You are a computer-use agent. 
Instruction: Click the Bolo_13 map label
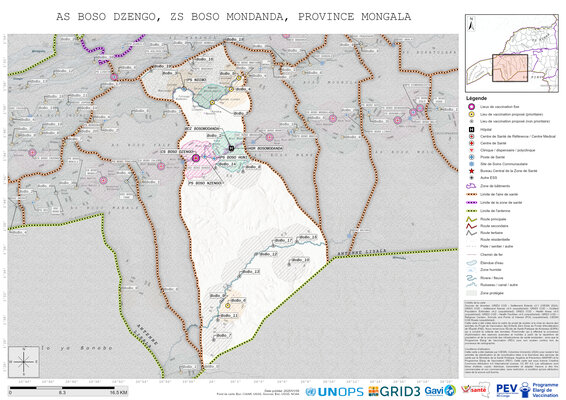(251, 271)
